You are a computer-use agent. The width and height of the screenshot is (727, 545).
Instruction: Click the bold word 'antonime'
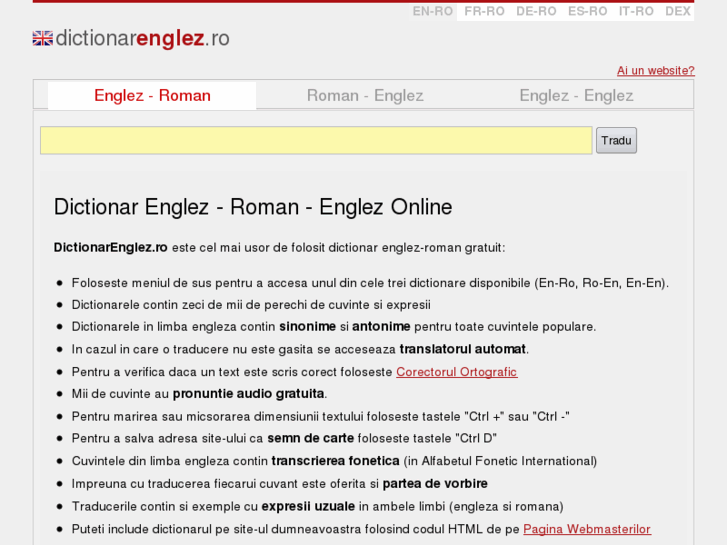381,327
